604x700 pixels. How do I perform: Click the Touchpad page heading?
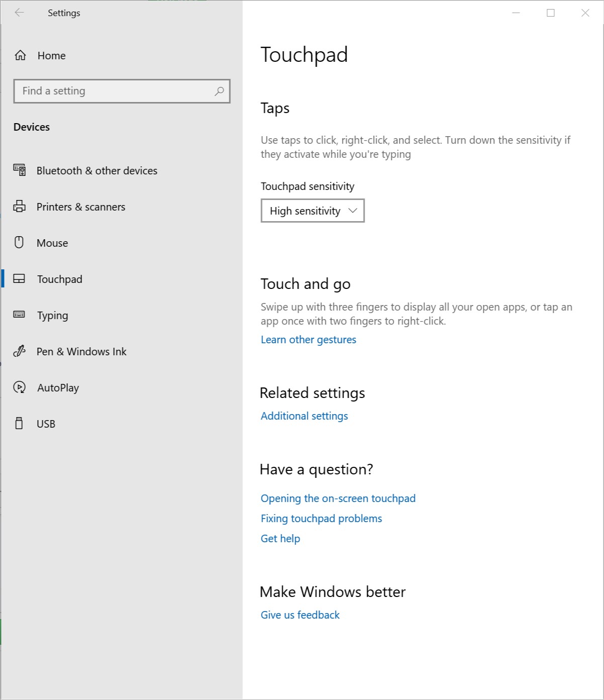(x=304, y=55)
